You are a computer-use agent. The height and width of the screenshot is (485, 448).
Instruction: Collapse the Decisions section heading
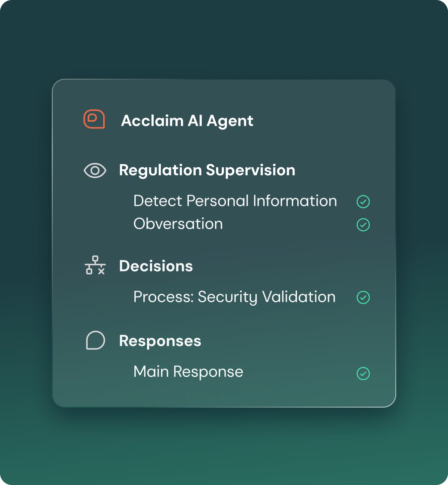point(156,266)
